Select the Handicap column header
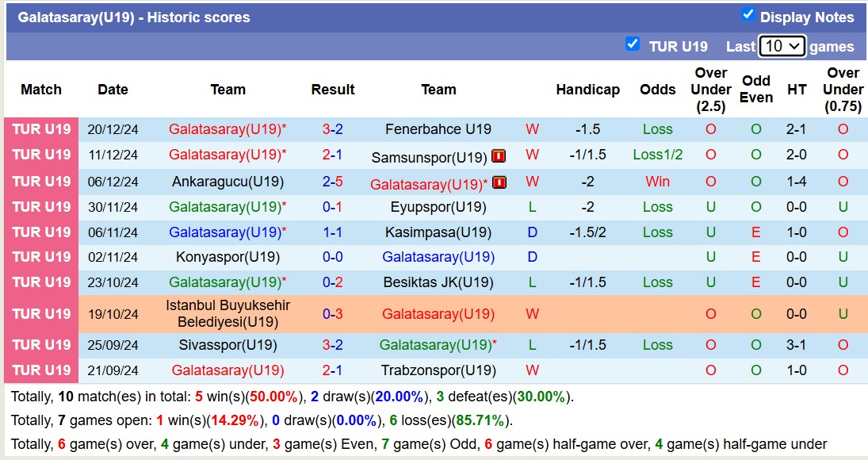 [587, 90]
